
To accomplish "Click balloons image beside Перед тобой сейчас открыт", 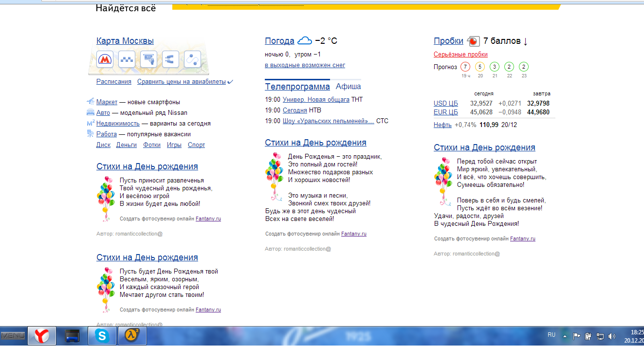I will [442, 182].
